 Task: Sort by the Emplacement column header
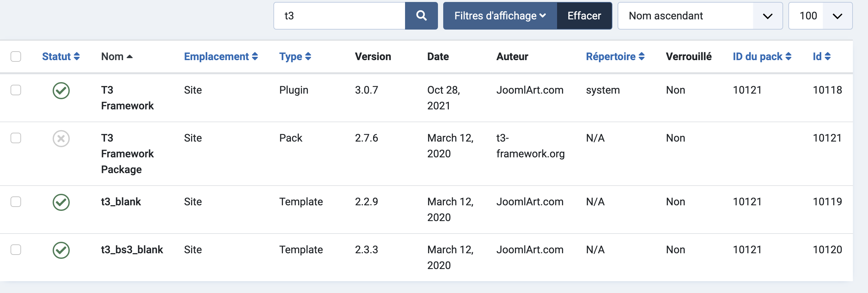221,56
